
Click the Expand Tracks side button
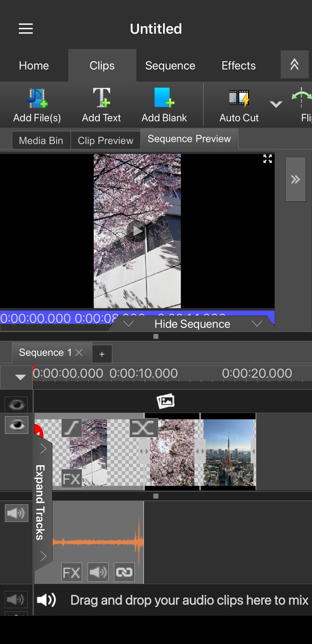[x=41, y=502]
